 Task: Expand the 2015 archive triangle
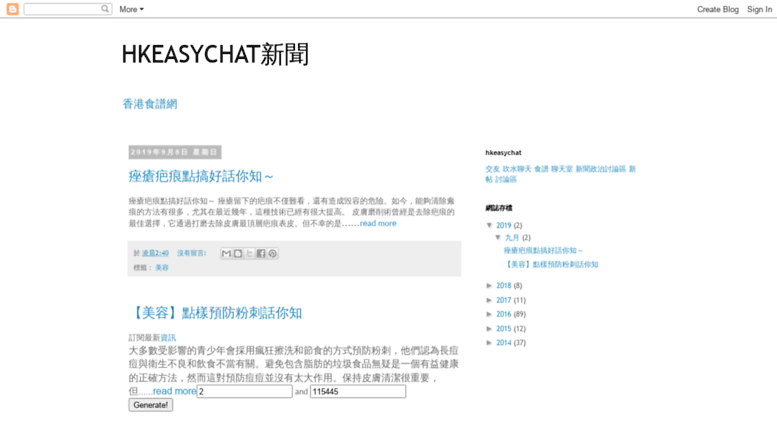(489, 328)
